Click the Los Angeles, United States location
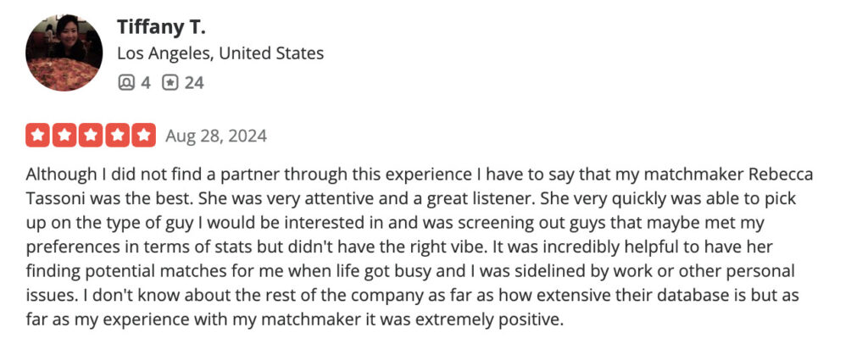868x344 pixels. (220, 53)
